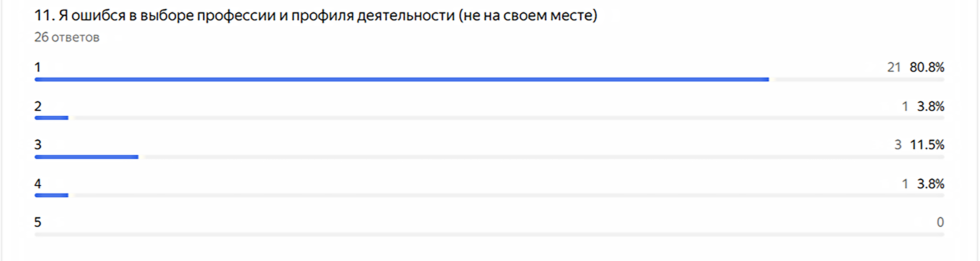Click the blue bar for option 2
The height and width of the screenshot is (261, 980).
[51, 118]
